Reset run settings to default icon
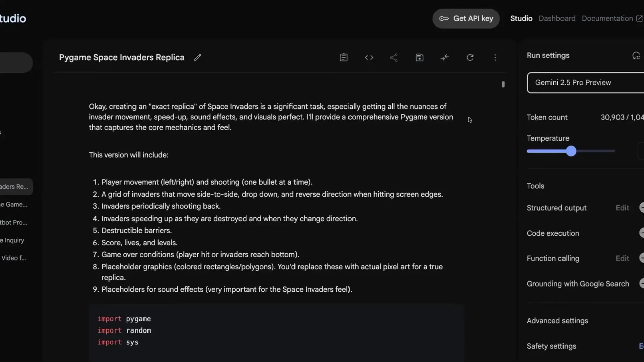 (x=636, y=56)
